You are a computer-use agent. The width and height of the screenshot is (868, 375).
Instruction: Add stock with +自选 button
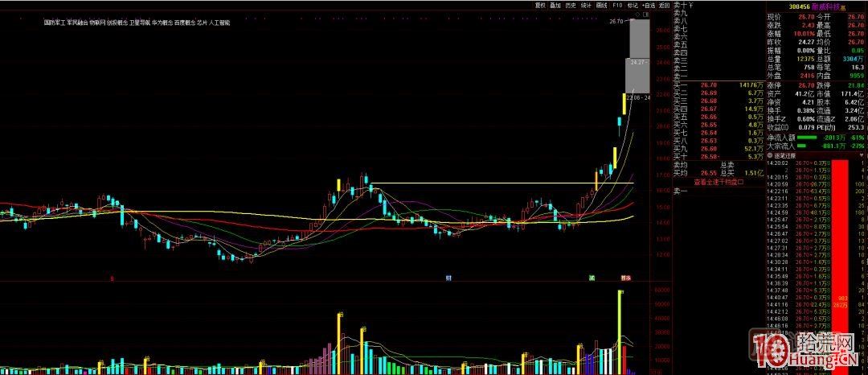click(x=649, y=5)
